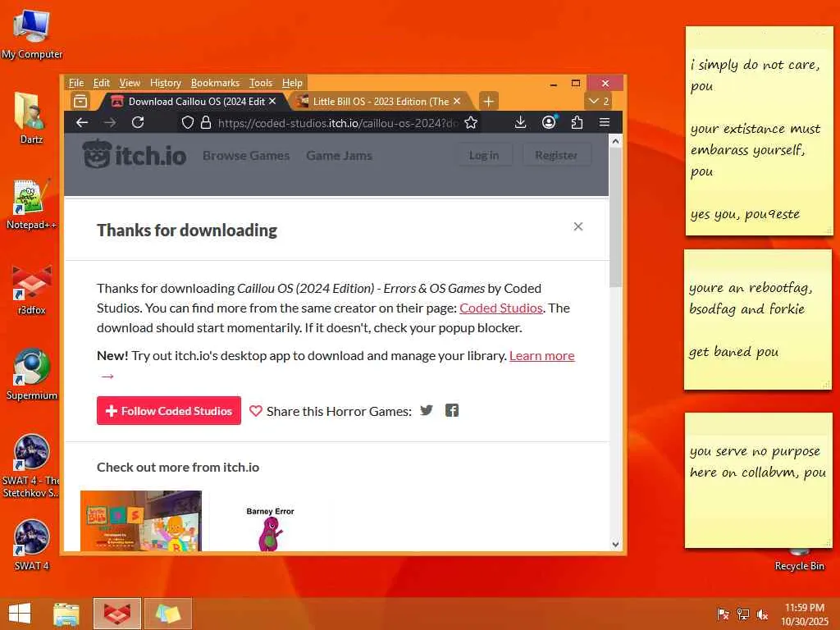
Task: Open the File menu
Action: pos(76,83)
